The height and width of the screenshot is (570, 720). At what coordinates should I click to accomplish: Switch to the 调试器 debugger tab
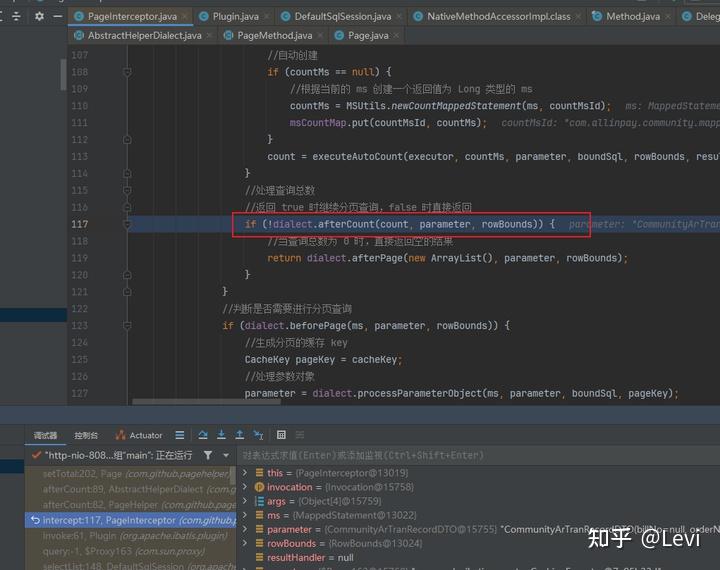click(45, 435)
